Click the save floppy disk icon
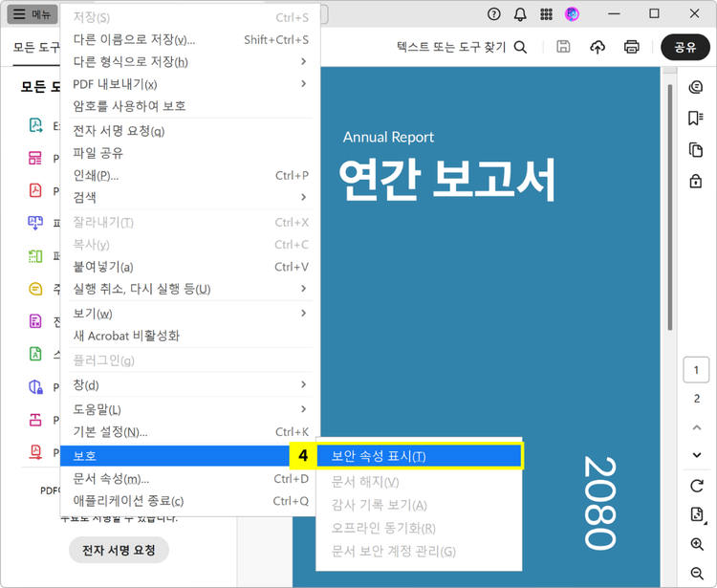Image resolution: width=717 pixels, height=588 pixels. [x=563, y=47]
